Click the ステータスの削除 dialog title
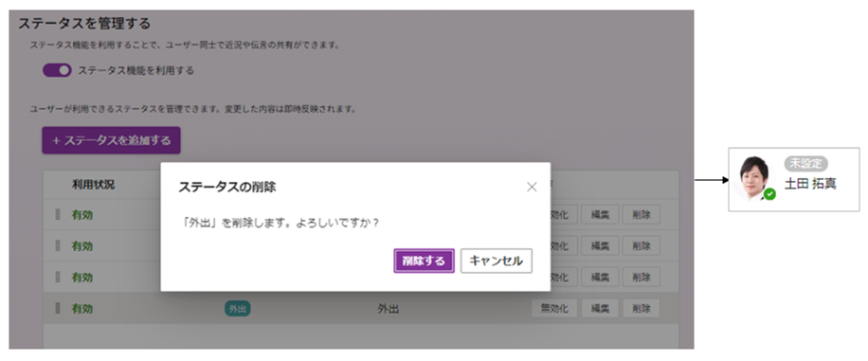The width and height of the screenshot is (868, 361). (x=227, y=188)
